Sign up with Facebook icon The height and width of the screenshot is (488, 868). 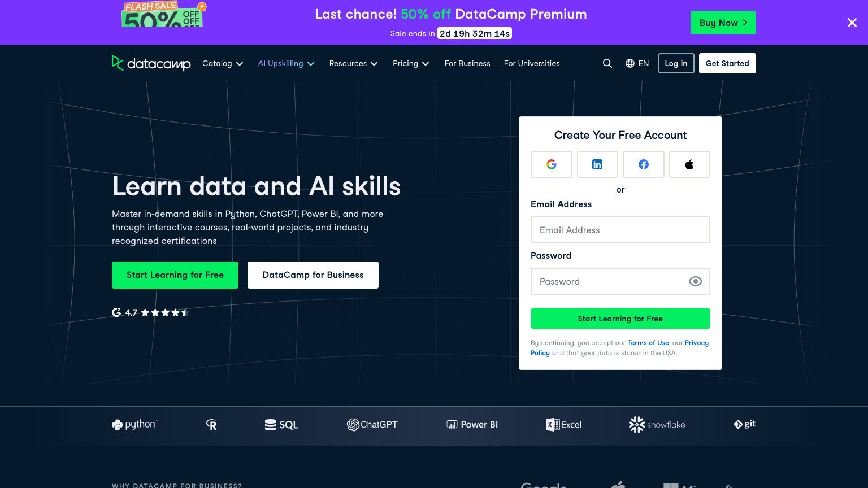[644, 164]
